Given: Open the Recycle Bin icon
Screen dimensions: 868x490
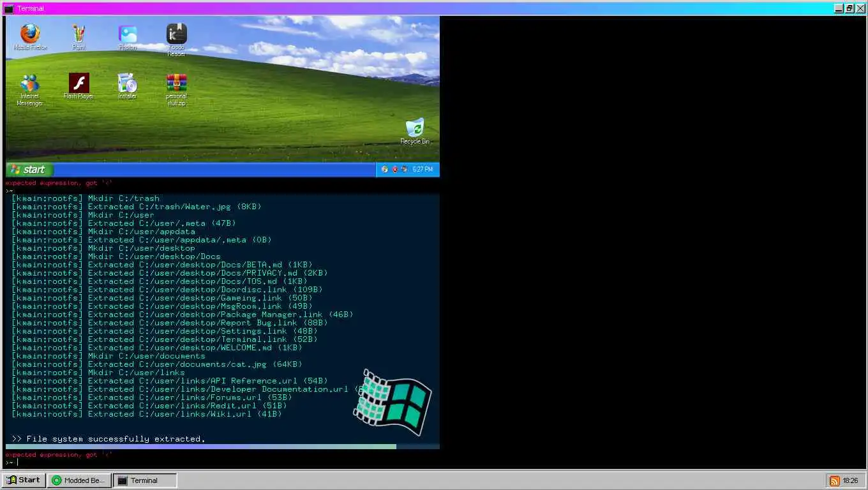Looking at the screenshot, I should point(415,131).
